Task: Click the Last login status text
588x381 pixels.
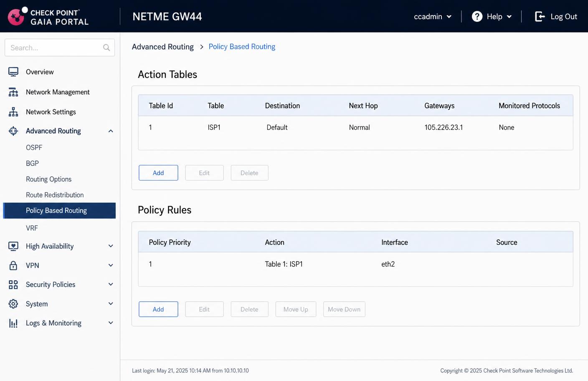Action: pyautogui.click(x=190, y=371)
